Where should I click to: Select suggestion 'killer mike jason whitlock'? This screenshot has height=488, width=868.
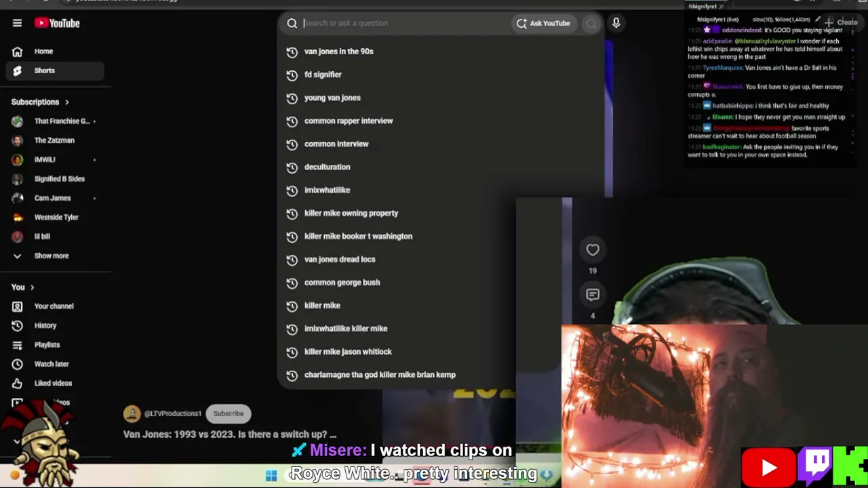tap(397, 352)
